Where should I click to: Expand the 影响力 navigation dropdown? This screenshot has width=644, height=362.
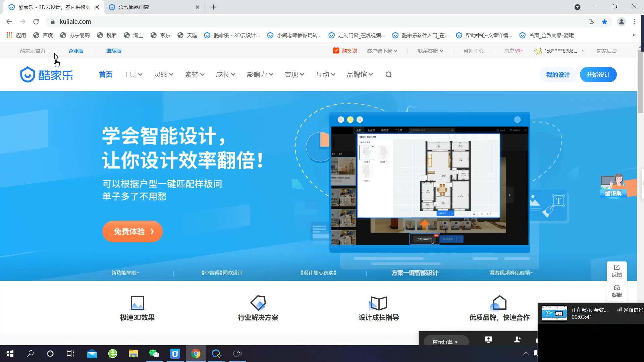click(x=260, y=74)
